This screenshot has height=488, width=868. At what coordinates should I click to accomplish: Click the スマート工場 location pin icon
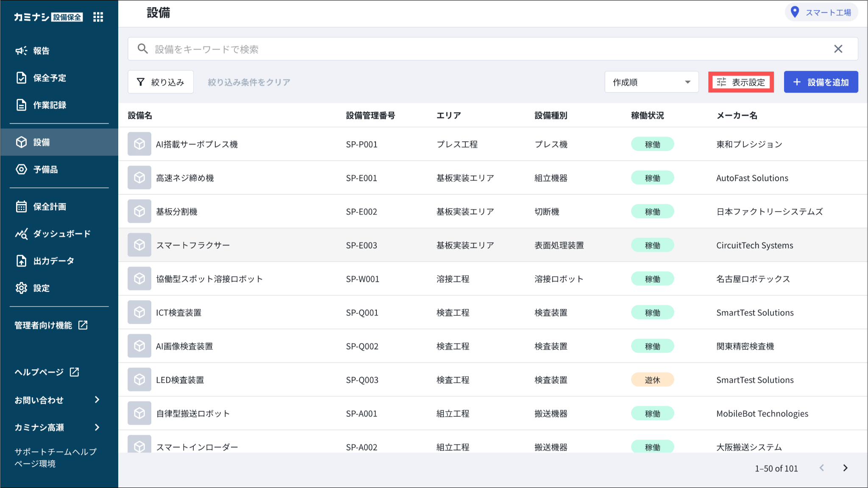(795, 12)
